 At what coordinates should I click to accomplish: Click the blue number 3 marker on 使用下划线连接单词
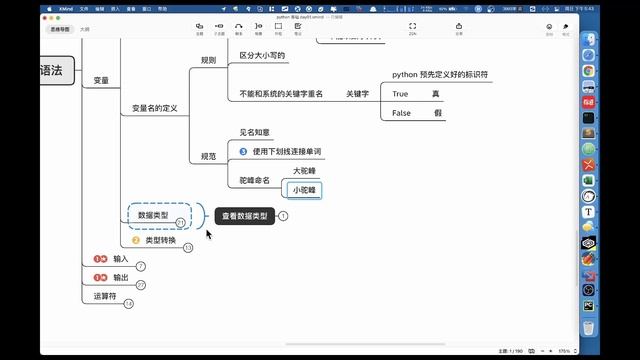click(x=243, y=151)
